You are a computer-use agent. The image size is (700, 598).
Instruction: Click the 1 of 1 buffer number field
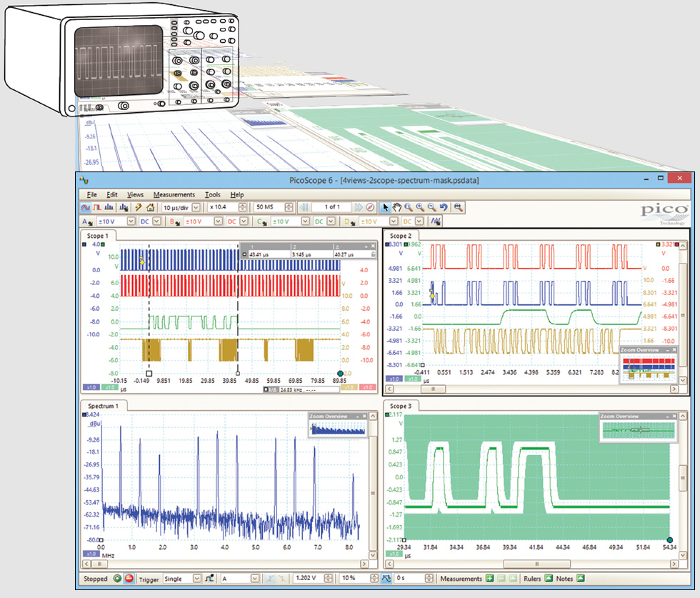pos(332,207)
